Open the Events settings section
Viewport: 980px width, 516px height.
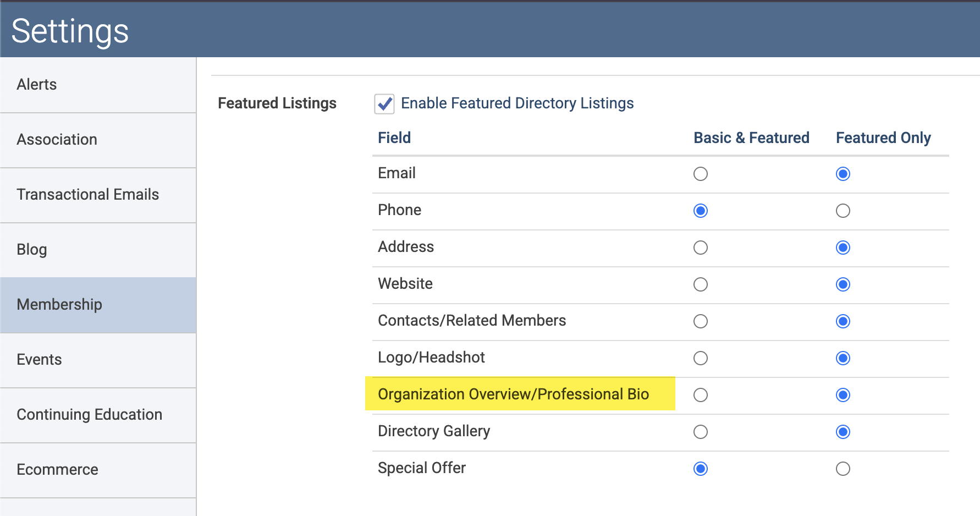[98, 360]
